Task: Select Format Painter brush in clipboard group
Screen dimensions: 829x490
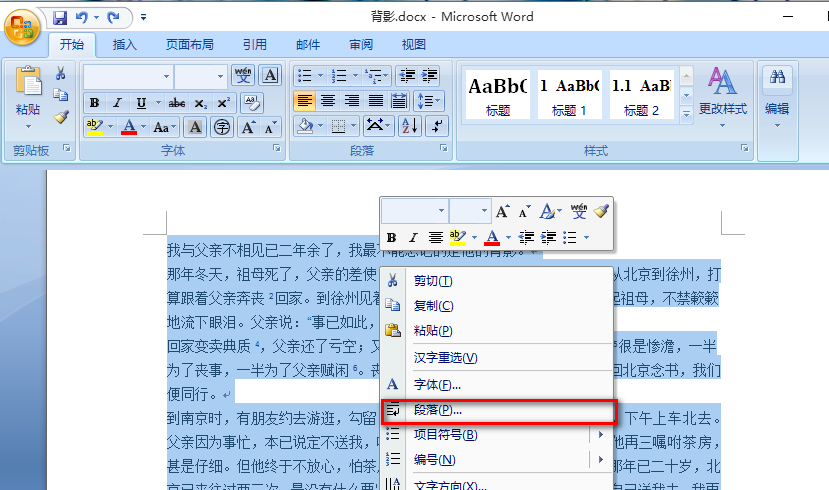Action: point(61,117)
